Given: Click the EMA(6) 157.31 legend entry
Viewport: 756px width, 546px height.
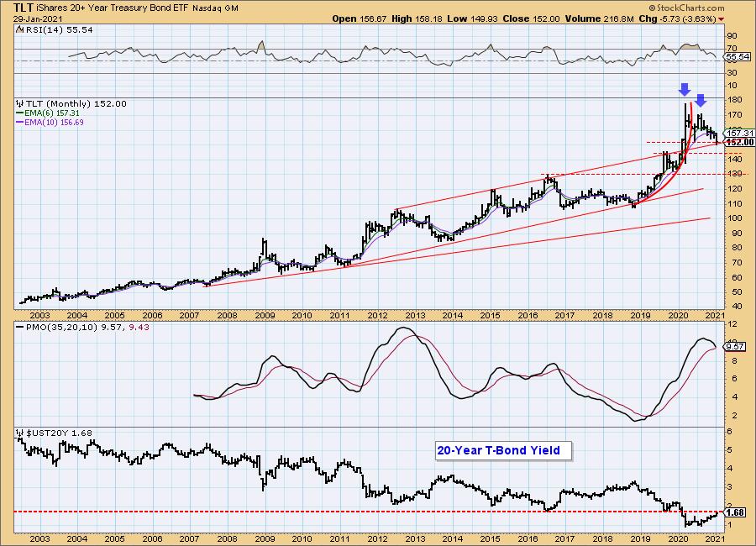Looking at the screenshot, I should tap(52, 113).
